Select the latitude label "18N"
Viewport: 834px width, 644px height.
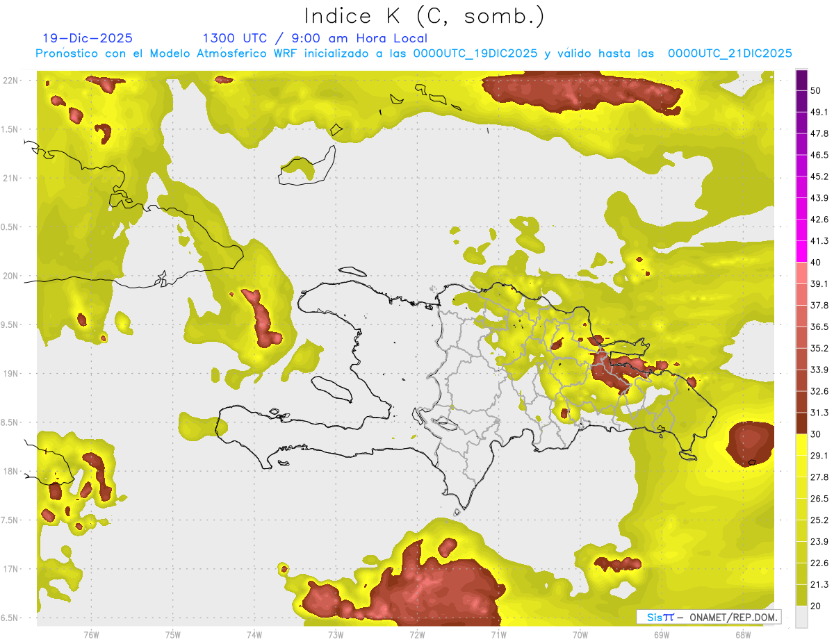12,471
